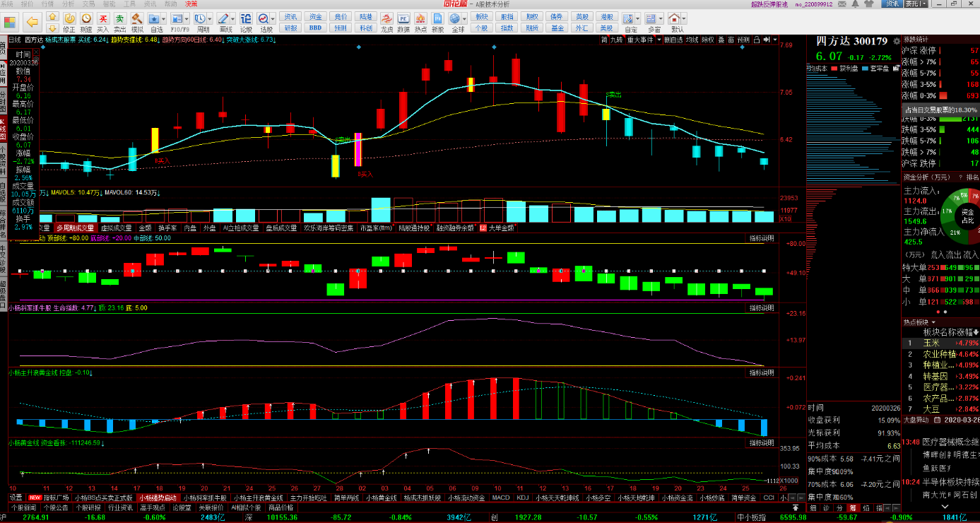Expand the 周期 period dropdown arrow
Viewport: 980px width, 523px height.
point(210,17)
